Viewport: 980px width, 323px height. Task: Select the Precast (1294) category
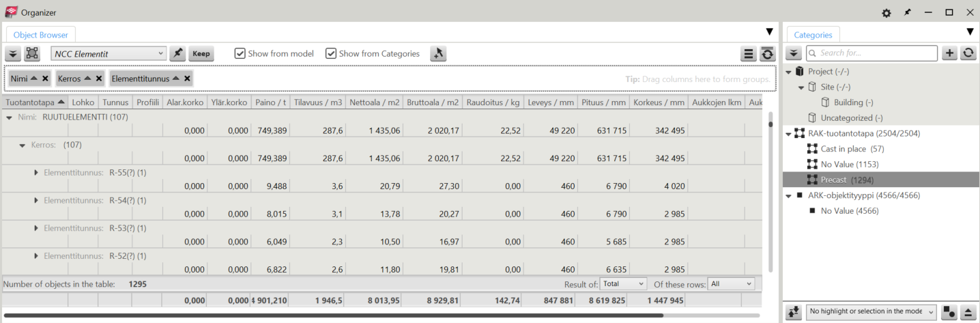[881, 180]
